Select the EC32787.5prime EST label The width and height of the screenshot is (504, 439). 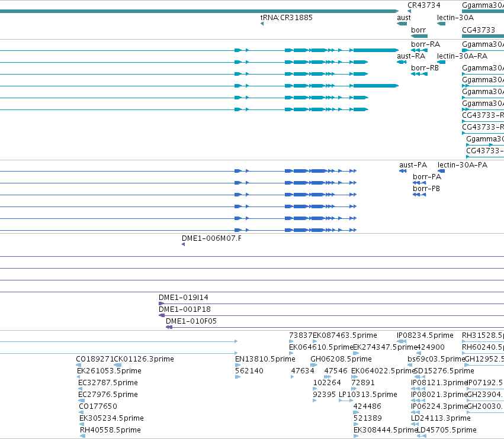[x=108, y=383]
